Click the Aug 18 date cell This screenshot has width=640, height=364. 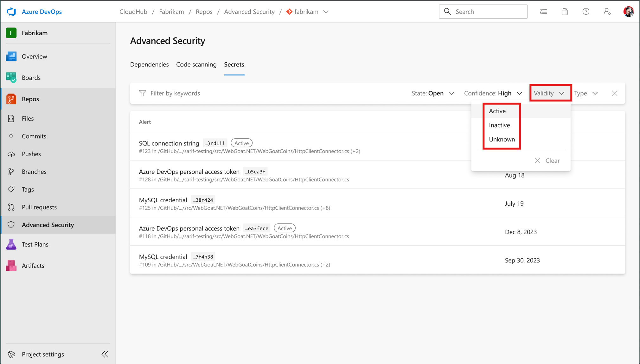tap(515, 175)
